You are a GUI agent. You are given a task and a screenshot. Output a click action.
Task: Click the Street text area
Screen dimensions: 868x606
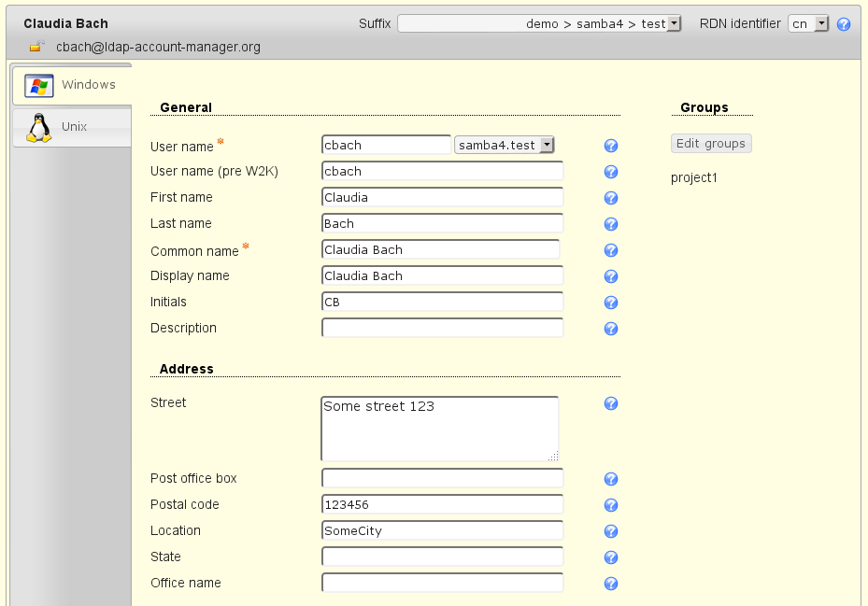tap(439, 429)
